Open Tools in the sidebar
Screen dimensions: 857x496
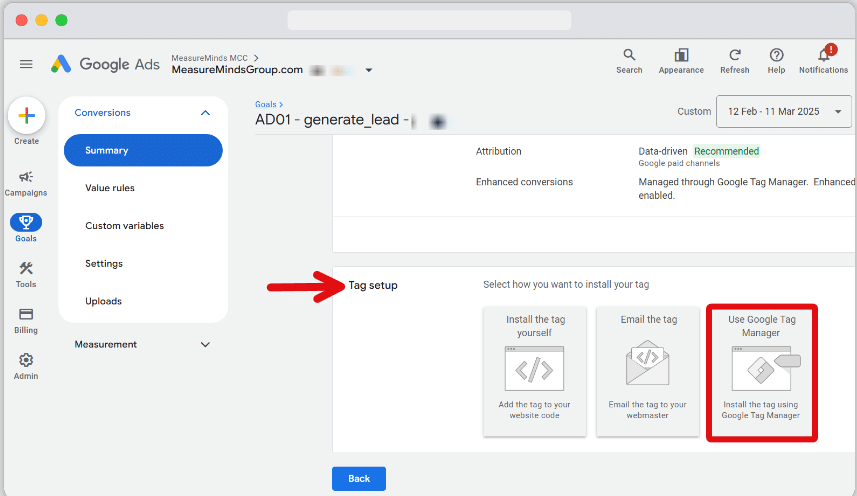[26, 275]
